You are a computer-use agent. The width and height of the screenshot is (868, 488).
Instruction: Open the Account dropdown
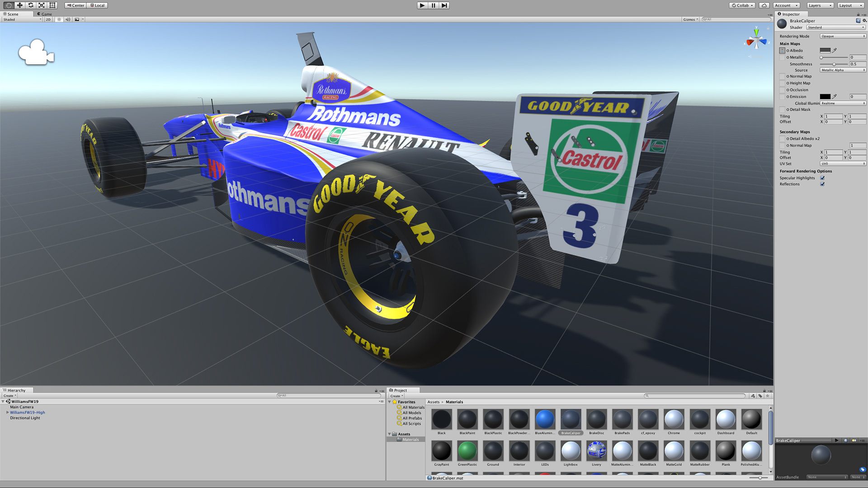click(x=786, y=5)
